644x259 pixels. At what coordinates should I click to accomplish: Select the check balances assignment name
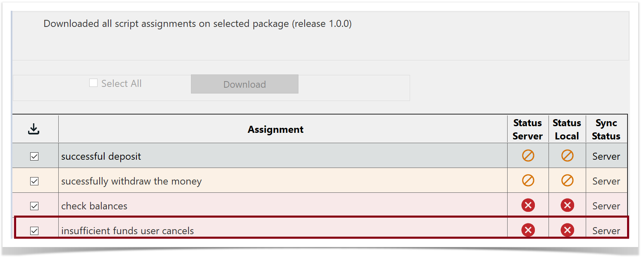94,206
